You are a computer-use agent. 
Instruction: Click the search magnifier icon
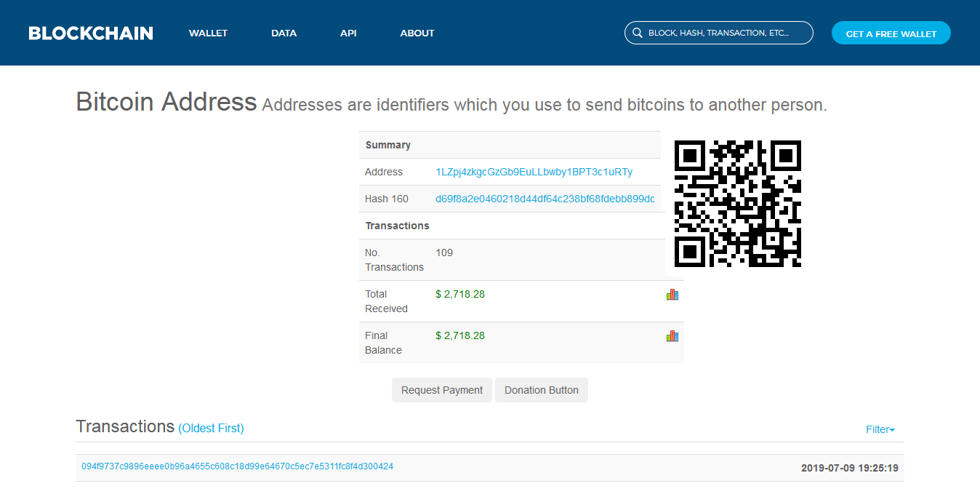click(638, 33)
